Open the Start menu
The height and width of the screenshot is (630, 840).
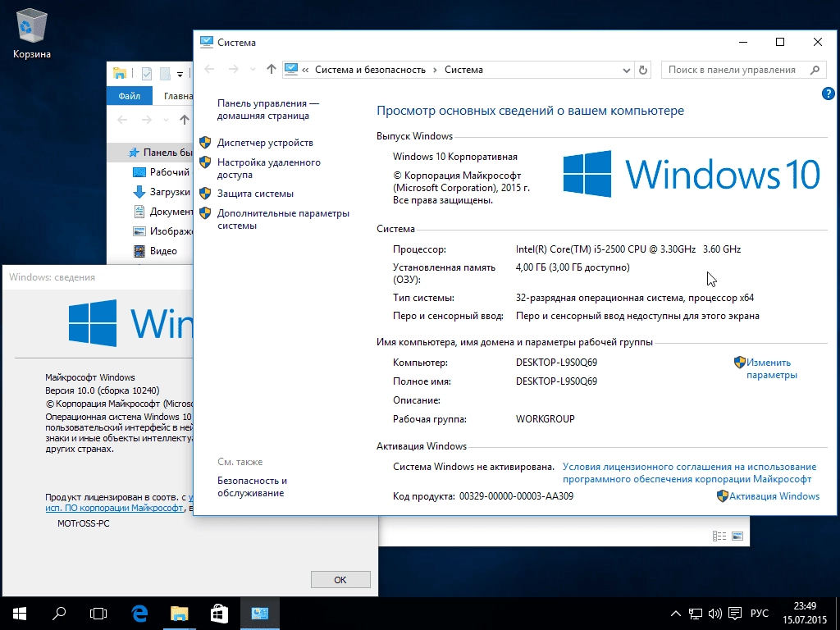(20, 614)
